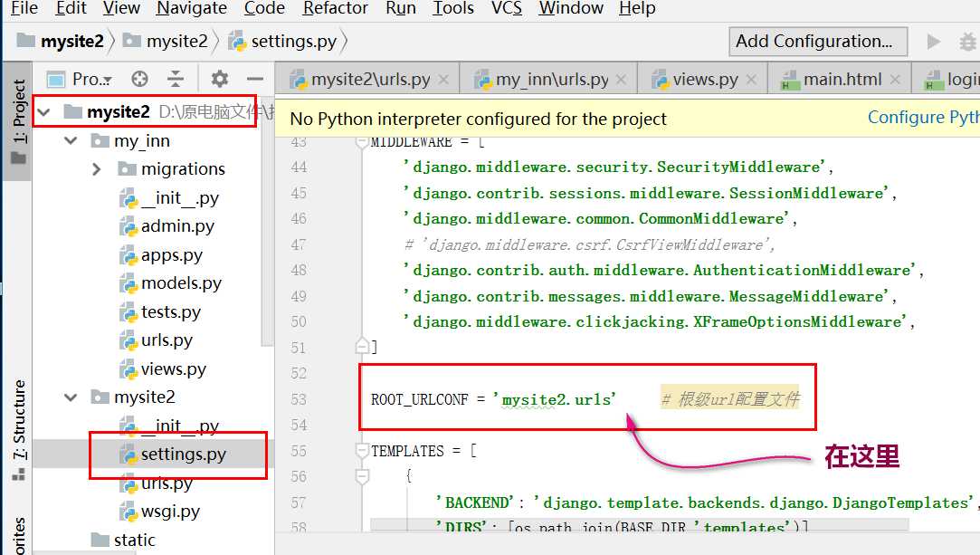Click Configure Python interpreter link

pos(923,118)
